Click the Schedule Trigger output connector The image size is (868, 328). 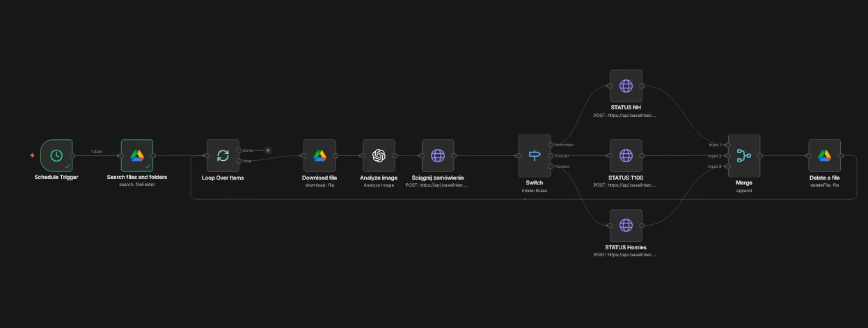tap(73, 155)
